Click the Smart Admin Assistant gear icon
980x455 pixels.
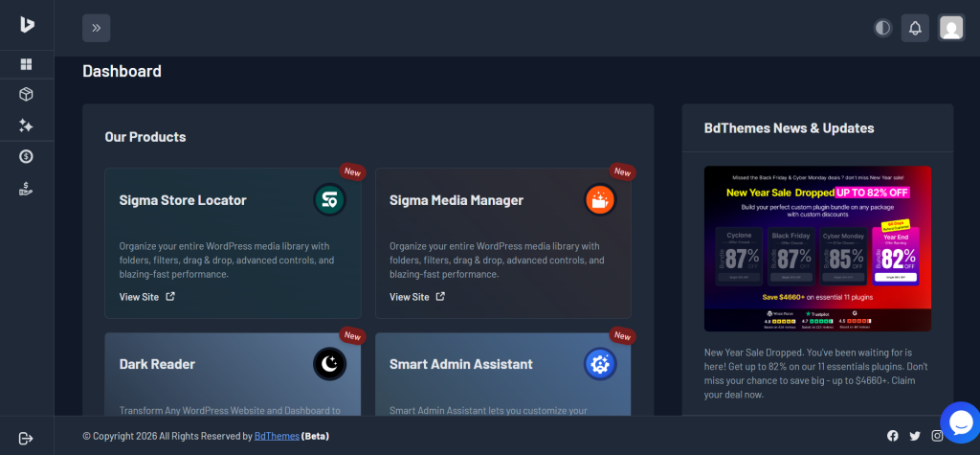click(600, 364)
